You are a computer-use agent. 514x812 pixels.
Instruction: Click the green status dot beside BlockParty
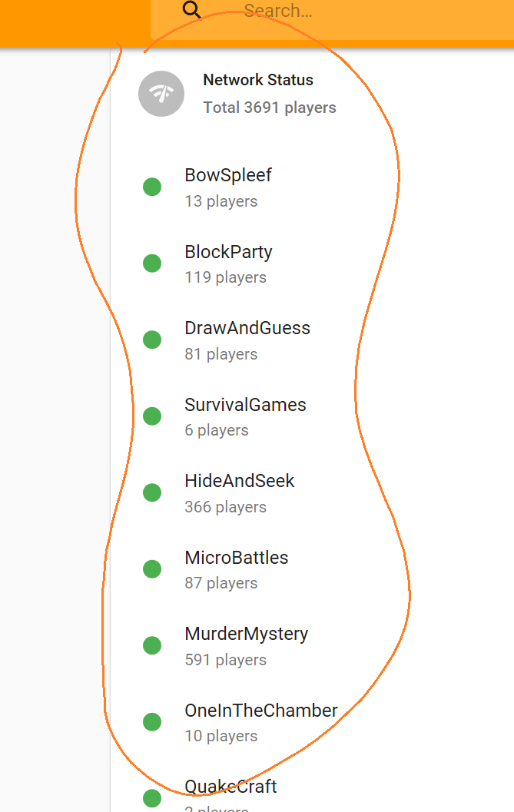click(152, 263)
